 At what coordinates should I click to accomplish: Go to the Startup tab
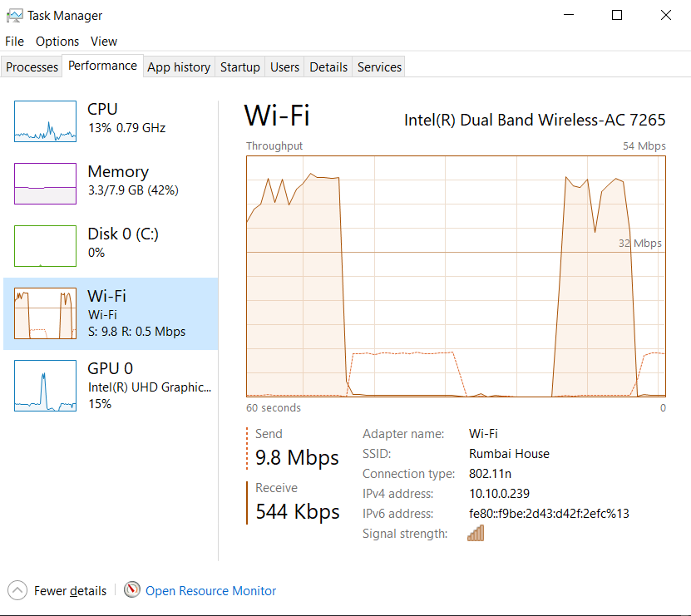click(x=240, y=67)
